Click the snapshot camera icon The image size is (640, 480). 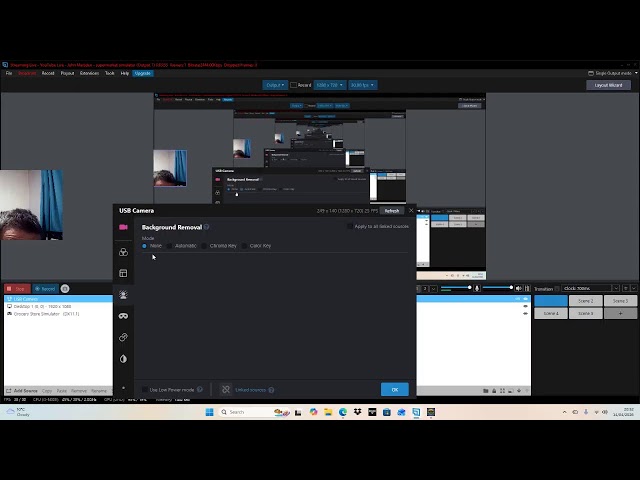[65, 289]
